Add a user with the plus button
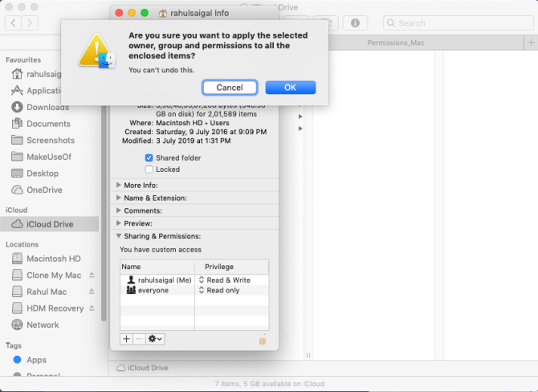 pyautogui.click(x=126, y=339)
